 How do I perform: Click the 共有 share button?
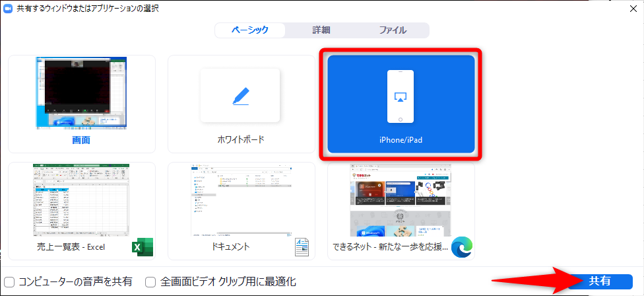600,281
